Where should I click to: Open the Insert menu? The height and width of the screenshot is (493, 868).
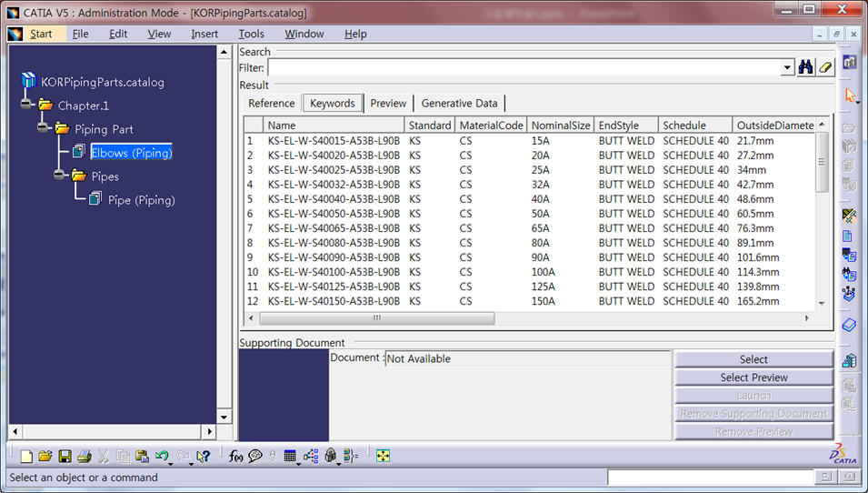(205, 34)
